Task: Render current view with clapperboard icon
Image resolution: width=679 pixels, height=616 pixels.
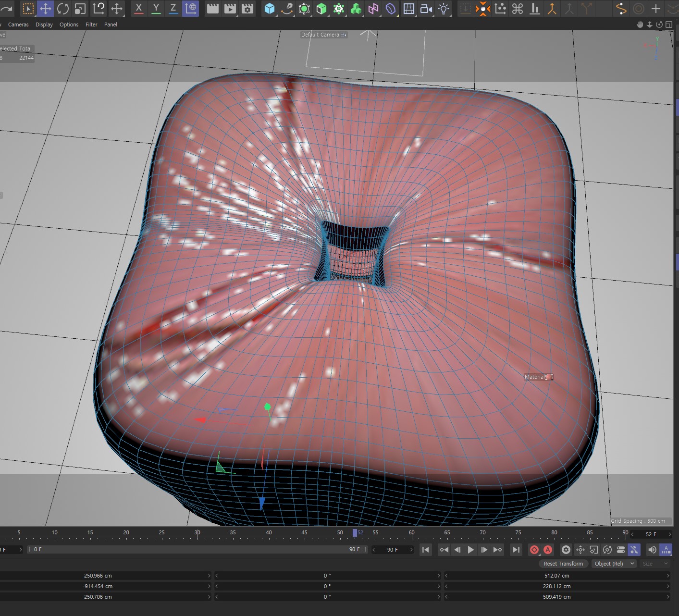Action: coord(212,9)
